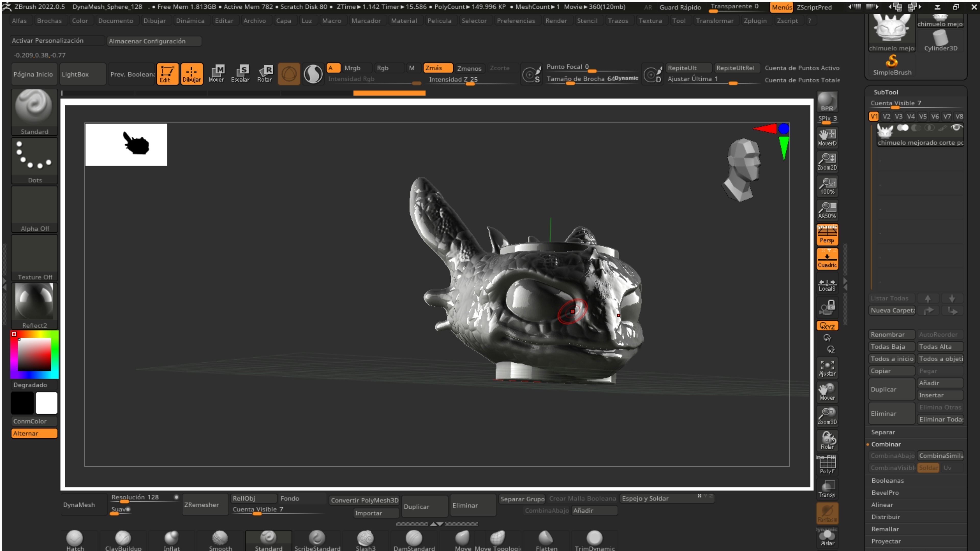
Task: Click the Zoom2D icon
Action: click(827, 162)
